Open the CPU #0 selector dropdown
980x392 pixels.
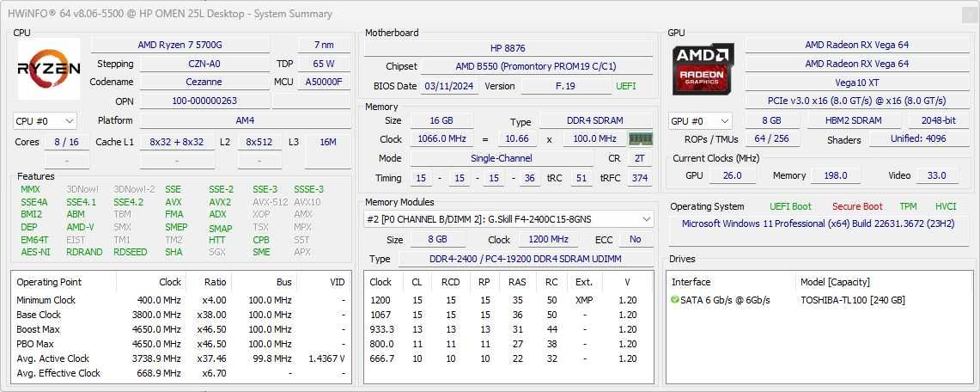click(45, 120)
